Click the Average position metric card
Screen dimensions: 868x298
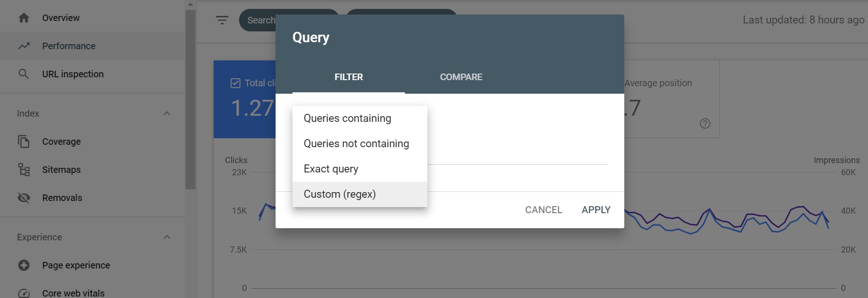[671, 99]
